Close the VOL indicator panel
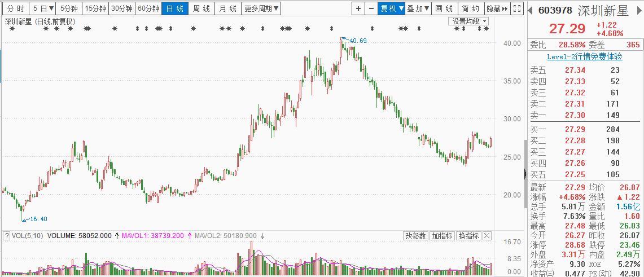Screen dimensions: 644x277 (487, 236)
